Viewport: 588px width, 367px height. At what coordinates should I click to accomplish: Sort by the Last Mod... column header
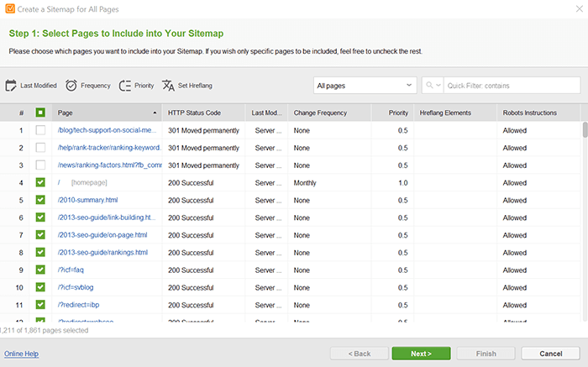click(266, 113)
